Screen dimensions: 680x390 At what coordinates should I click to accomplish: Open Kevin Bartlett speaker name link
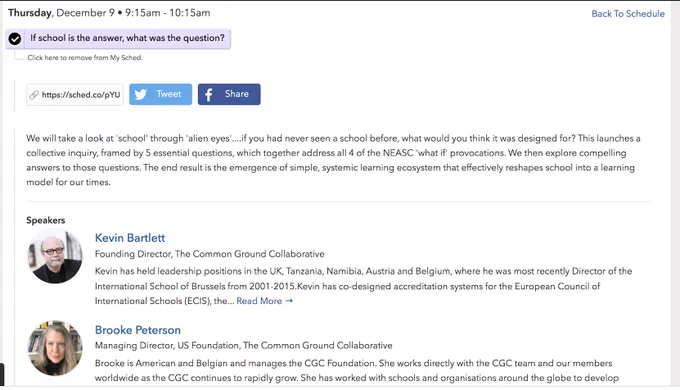(130, 238)
